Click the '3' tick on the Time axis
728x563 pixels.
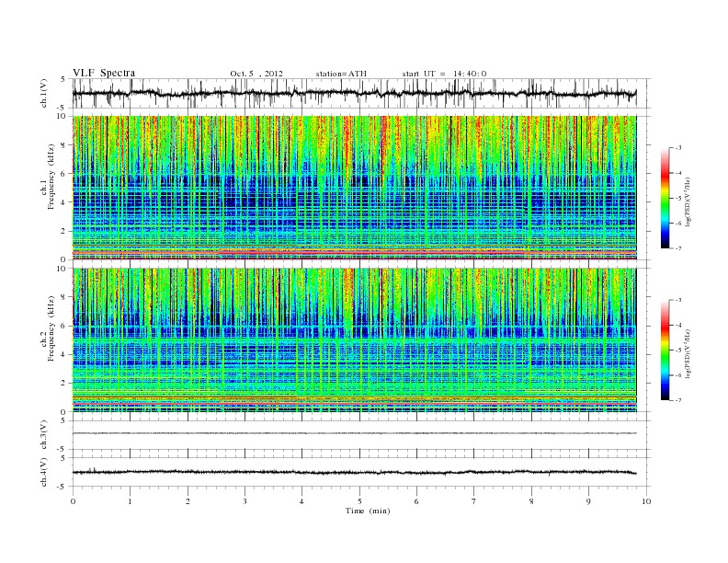click(x=245, y=501)
